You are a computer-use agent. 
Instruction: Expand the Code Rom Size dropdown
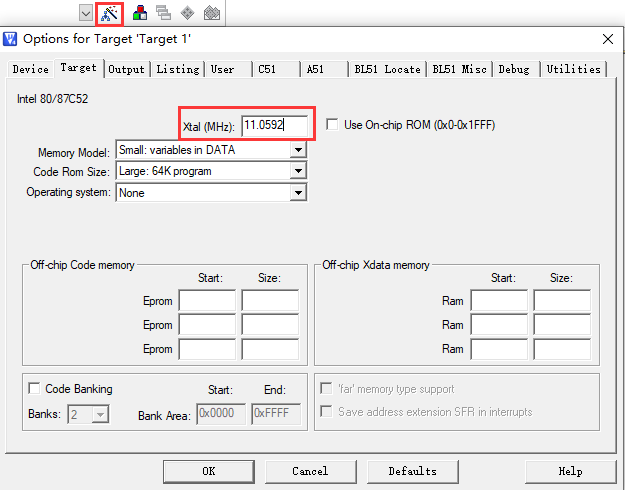[x=297, y=172]
